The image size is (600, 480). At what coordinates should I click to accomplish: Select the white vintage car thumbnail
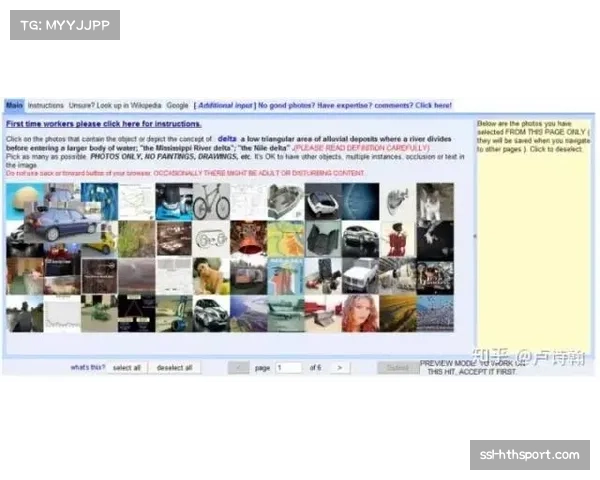pyautogui.click(x=359, y=275)
